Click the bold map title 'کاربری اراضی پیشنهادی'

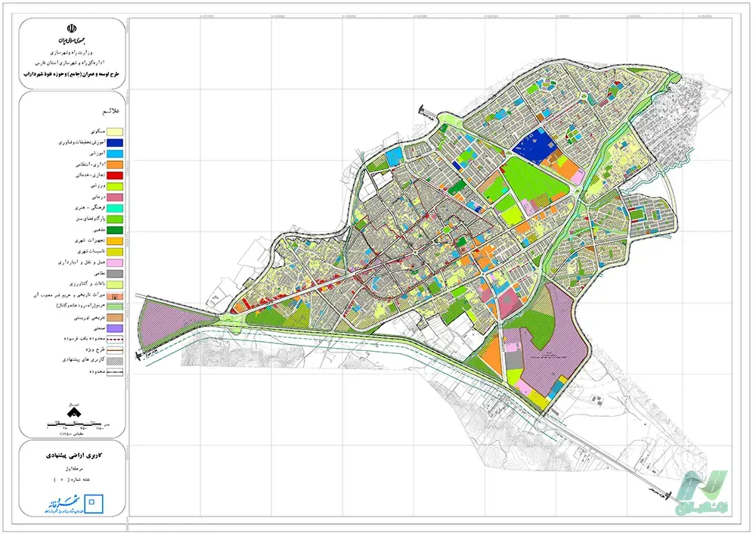(x=74, y=458)
